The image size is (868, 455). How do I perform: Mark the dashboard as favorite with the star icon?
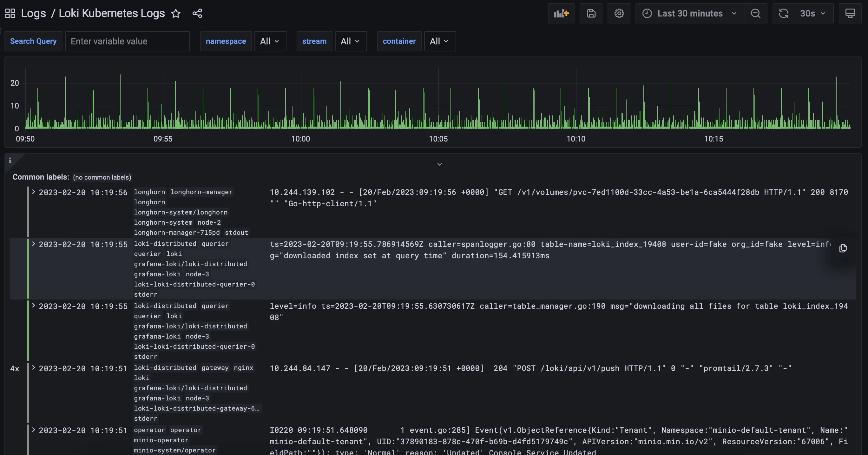point(176,13)
